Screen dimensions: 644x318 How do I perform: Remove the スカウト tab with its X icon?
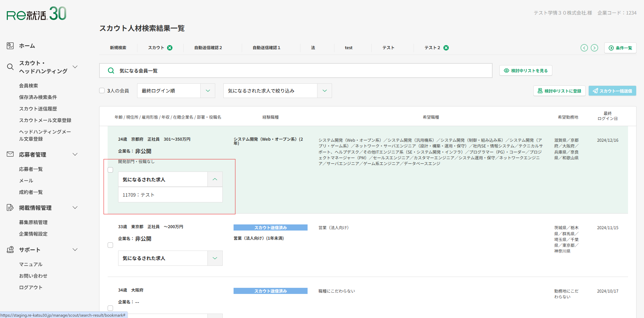click(170, 48)
